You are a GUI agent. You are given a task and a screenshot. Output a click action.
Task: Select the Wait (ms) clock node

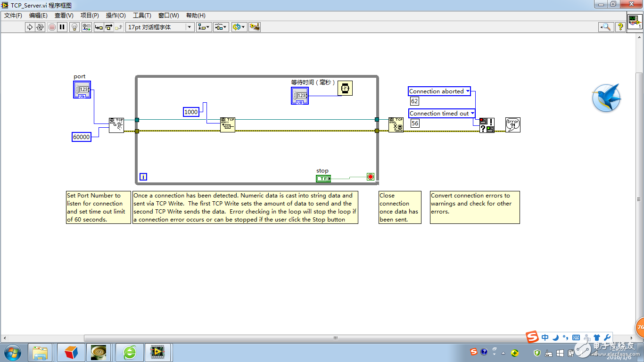pos(345,88)
